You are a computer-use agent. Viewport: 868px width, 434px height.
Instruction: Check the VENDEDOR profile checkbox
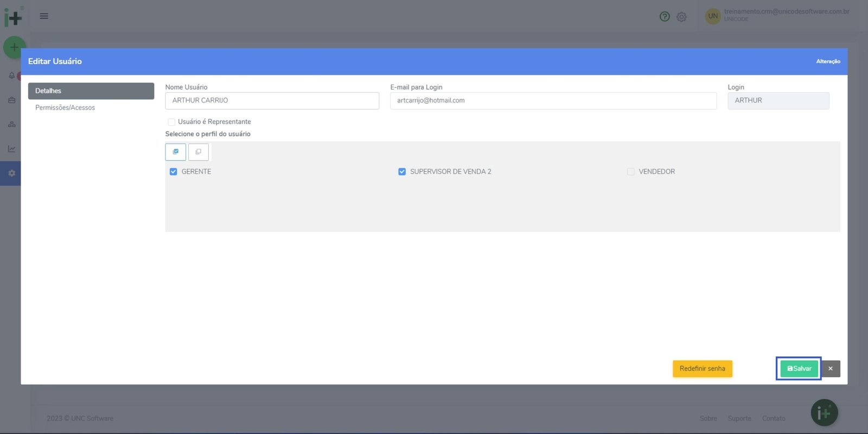(630, 171)
